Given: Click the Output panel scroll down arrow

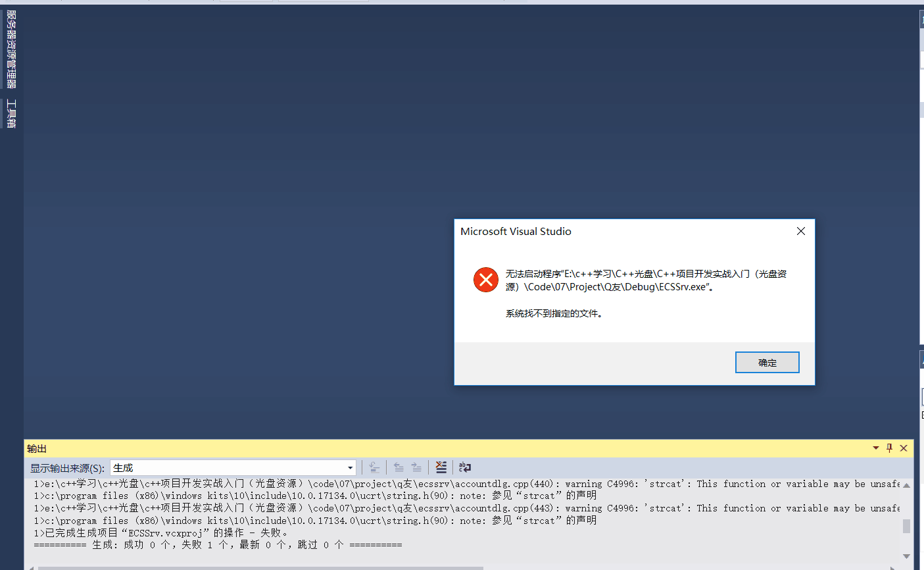Looking at the screenshot, I should click(906, 556).
